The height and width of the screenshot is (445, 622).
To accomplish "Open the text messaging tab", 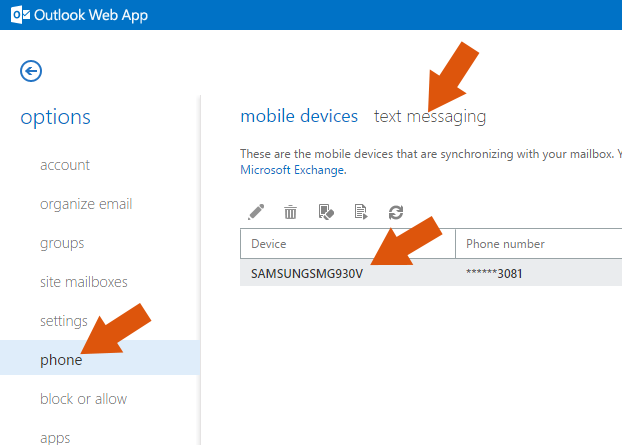I will [430, 116].
